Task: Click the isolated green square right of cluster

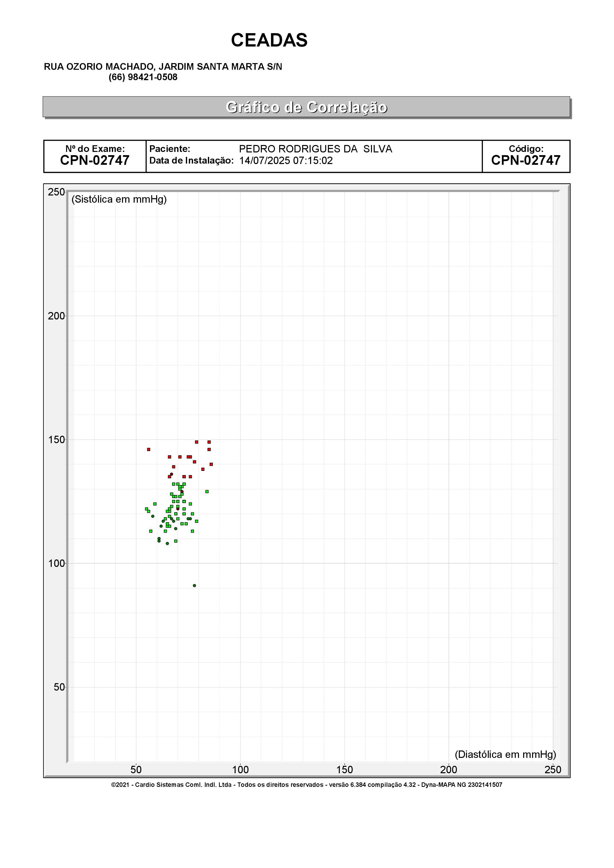Action: coord(207,491)
